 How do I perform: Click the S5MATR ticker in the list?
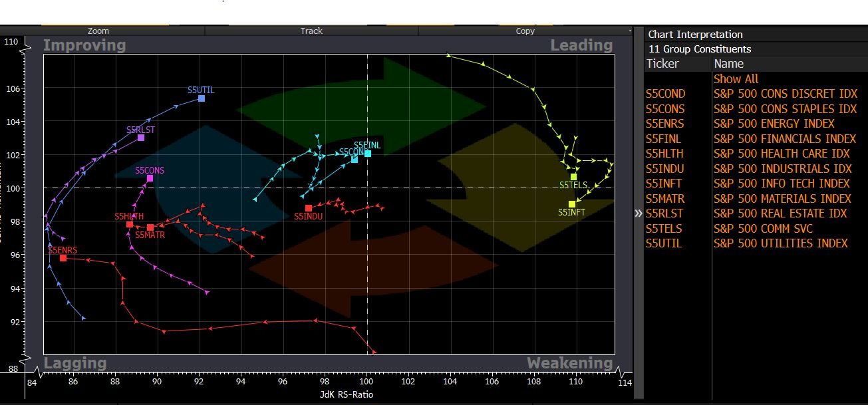coord(665,198)
